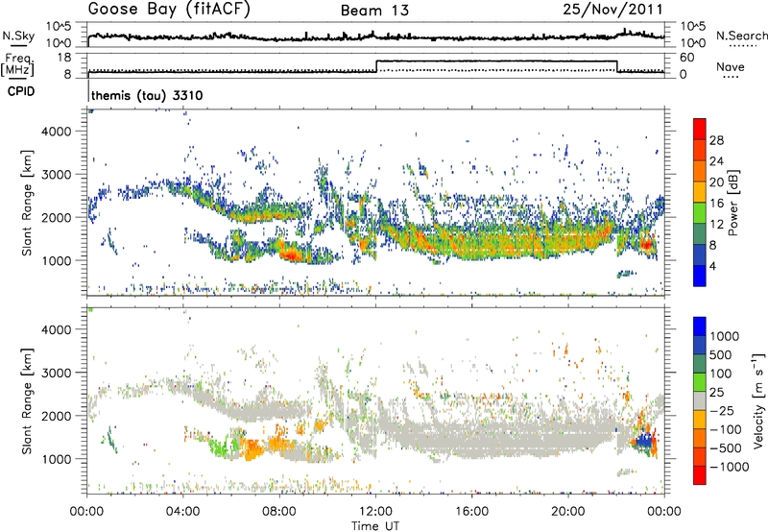Click the "16" tick on Power scale

pos(716,204)
